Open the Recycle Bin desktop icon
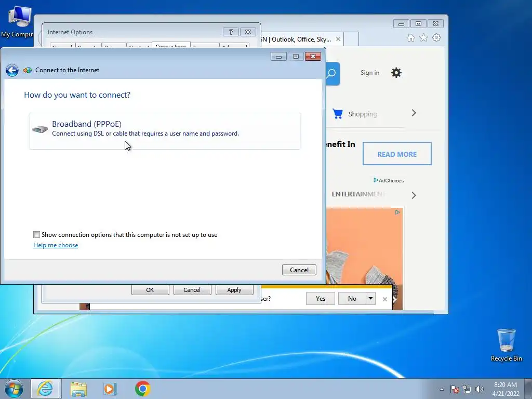This screenshot has height=399, width=532. click(506, 345)
